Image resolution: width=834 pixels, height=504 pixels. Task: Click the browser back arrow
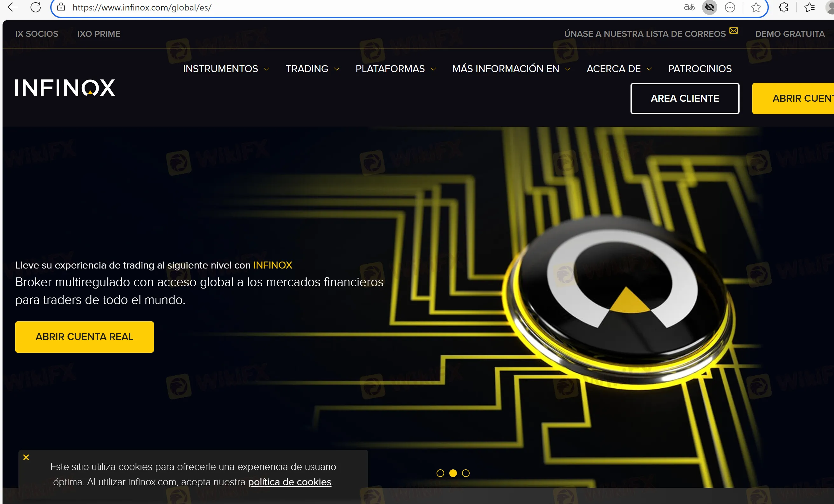pos(12,7)
